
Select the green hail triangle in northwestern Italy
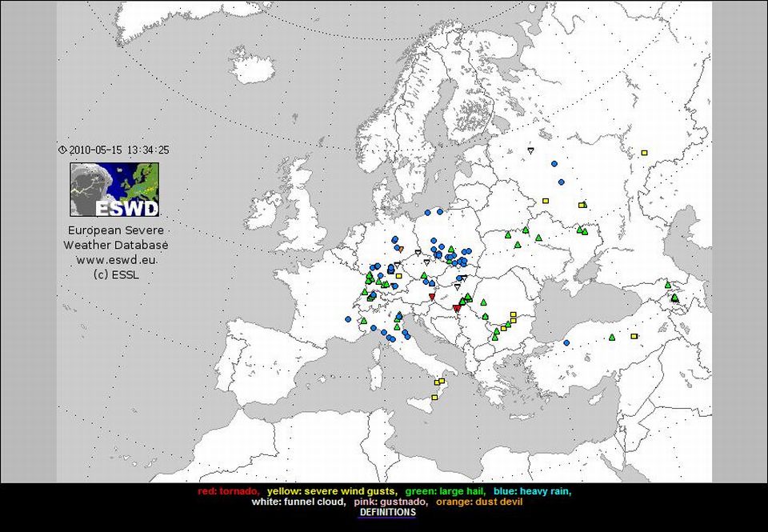pyautogui.click(x=364, y=321)
